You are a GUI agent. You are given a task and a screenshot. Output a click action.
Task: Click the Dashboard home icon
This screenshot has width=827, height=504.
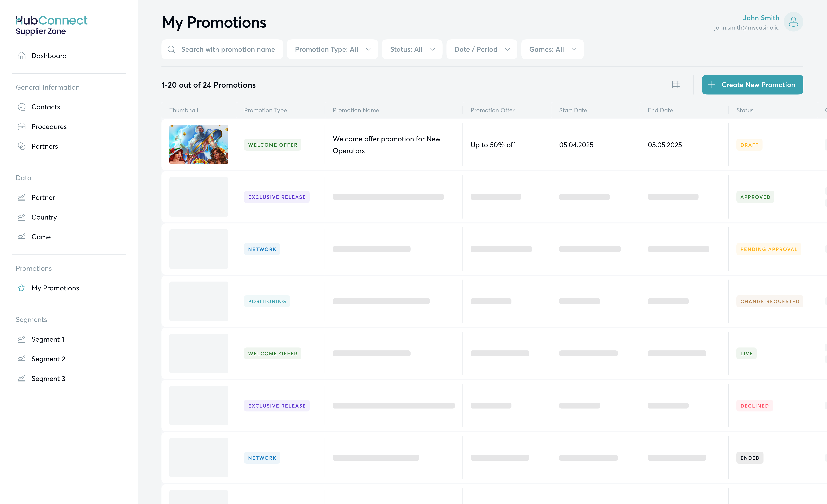click(x=21, y=56)
